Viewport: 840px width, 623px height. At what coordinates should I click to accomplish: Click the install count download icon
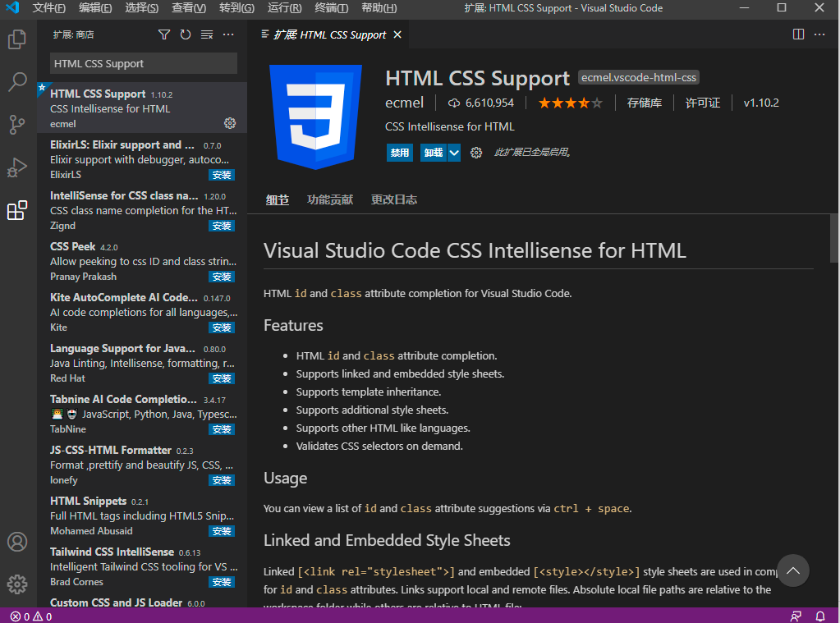click(454, 103)
